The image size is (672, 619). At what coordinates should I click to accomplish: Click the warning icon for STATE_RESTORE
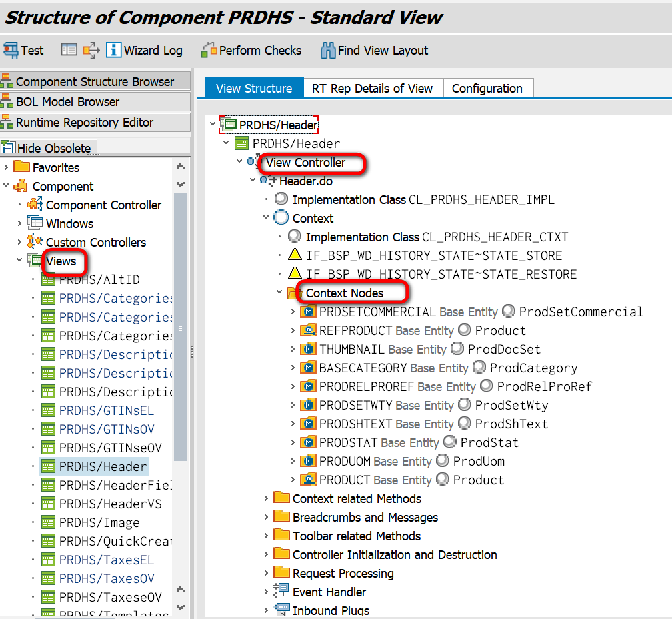click(x=295, y=273)
